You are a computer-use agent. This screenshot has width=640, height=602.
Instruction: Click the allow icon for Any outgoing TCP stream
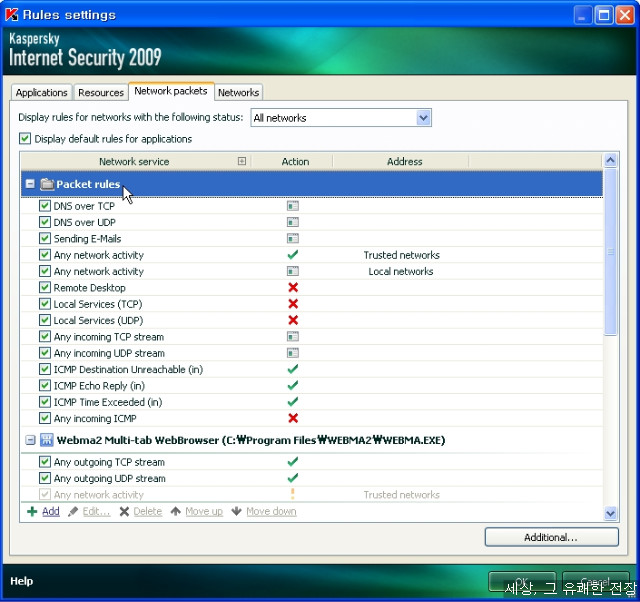pos(293,462)
